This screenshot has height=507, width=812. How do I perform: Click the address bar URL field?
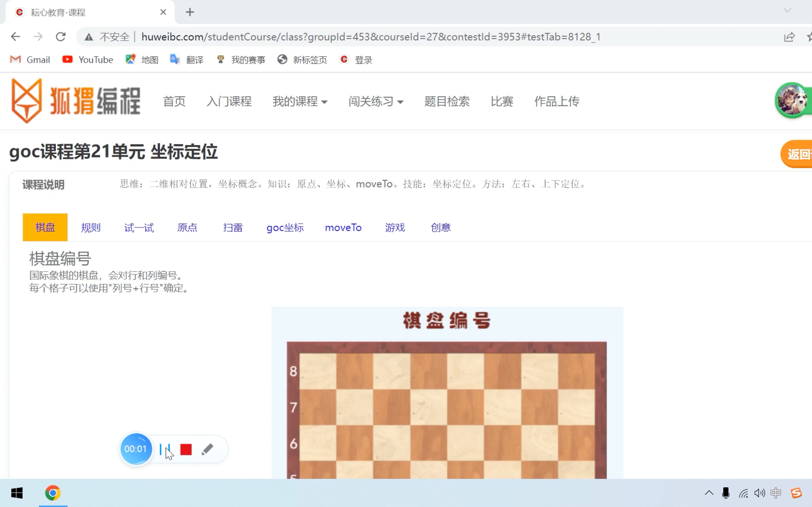pos(371,37)
